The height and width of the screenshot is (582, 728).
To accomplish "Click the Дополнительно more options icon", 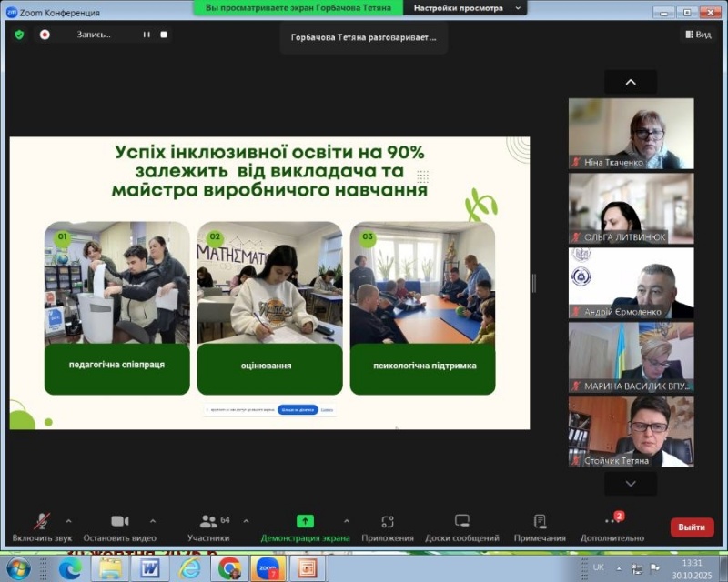I will [611, 521].
